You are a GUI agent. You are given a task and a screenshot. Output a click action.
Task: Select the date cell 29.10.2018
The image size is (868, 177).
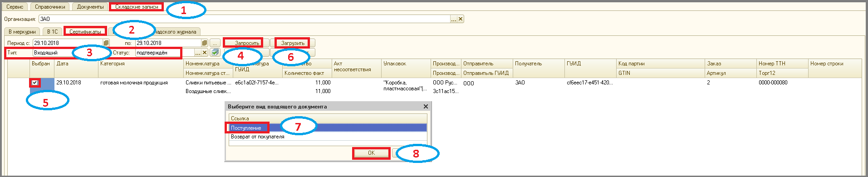tap(77, 83)
